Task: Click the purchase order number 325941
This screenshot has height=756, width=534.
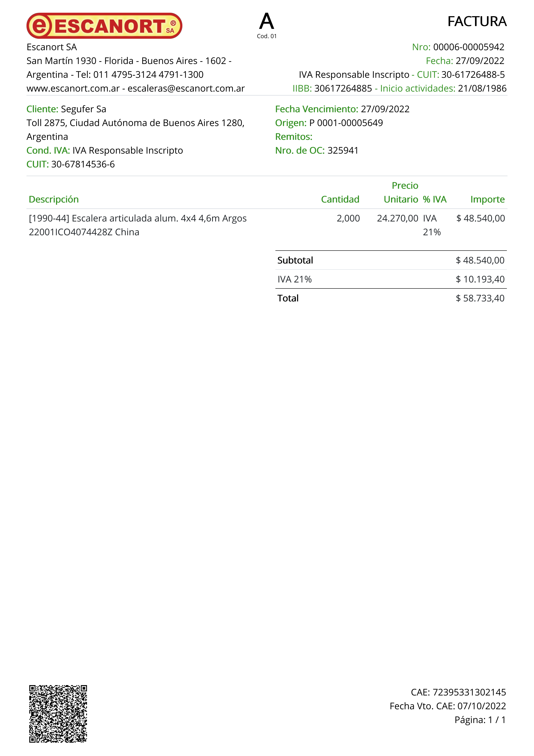Action: tap(343, 150)
